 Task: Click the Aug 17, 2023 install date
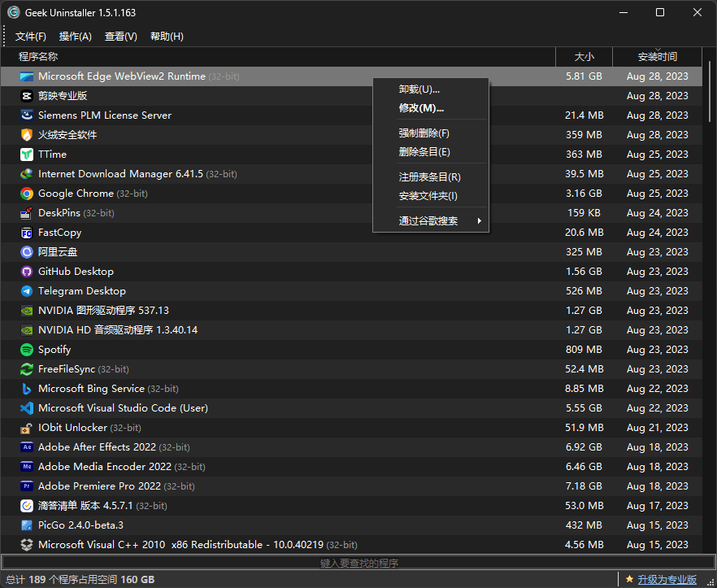pos(657,506)
